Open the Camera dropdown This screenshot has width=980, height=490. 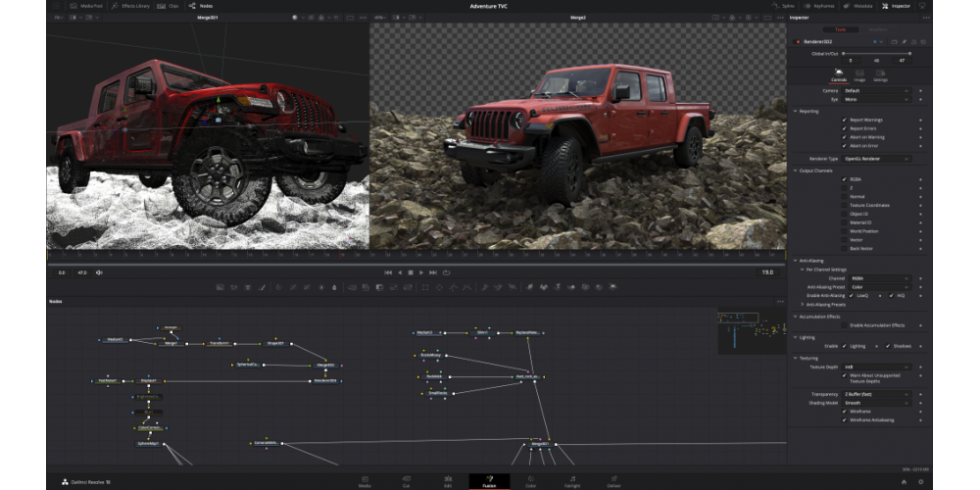point(875,90)
